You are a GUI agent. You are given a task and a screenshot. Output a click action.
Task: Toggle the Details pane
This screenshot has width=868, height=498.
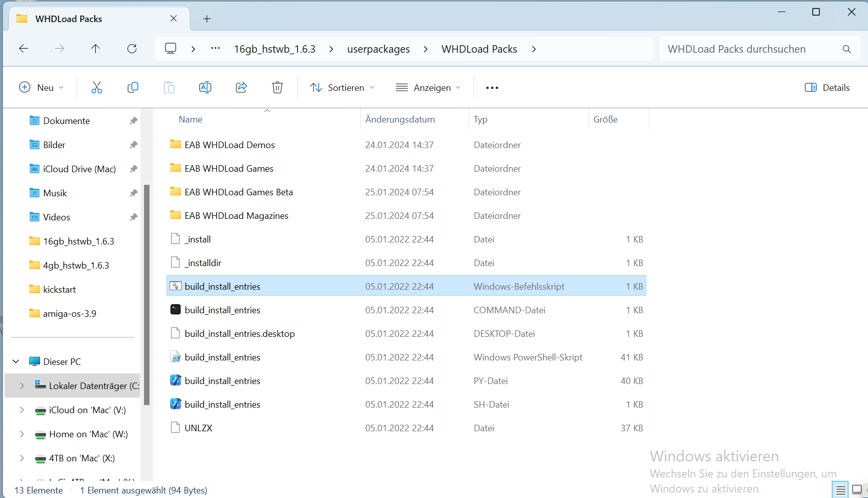coord(827,88)
